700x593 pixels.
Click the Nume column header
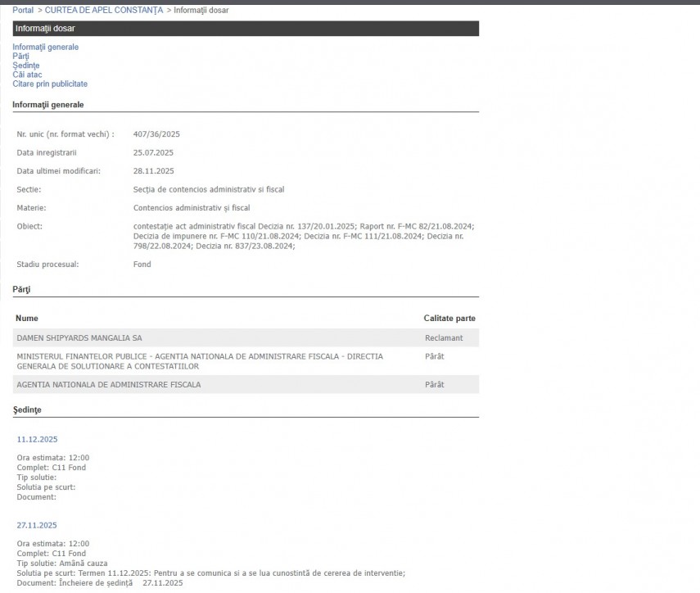pyautogui.click(x=27, y=318)
